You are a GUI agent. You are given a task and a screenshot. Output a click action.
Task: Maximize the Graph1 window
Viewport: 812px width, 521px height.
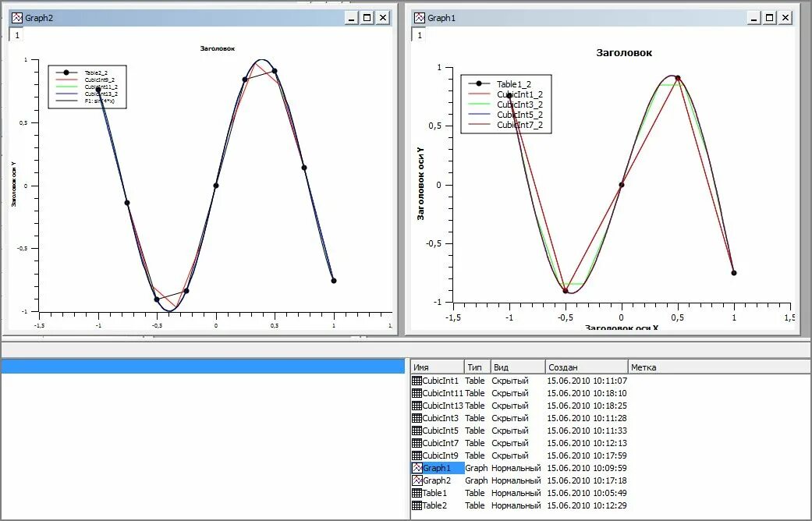[x=770, y=18]
